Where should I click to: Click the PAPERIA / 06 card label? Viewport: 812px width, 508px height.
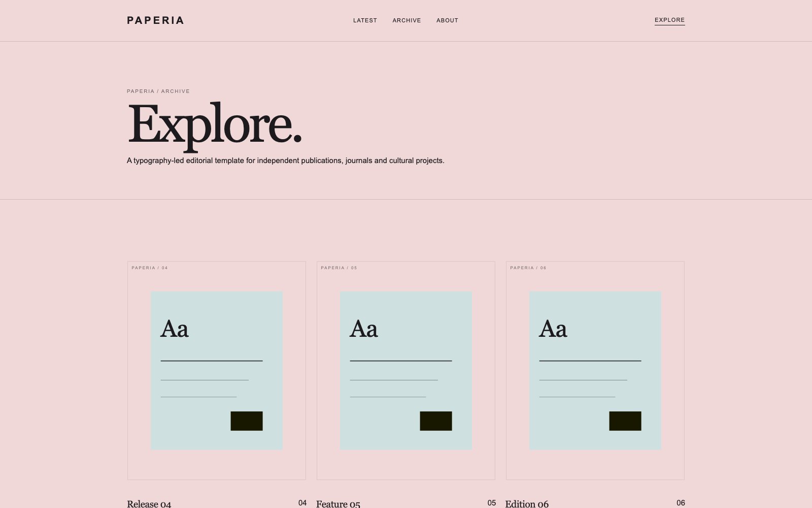528,268
